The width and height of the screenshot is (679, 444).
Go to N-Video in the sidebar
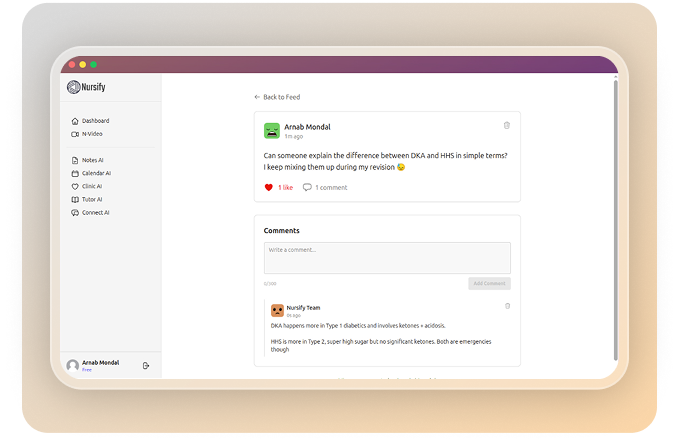click(91, 133)
